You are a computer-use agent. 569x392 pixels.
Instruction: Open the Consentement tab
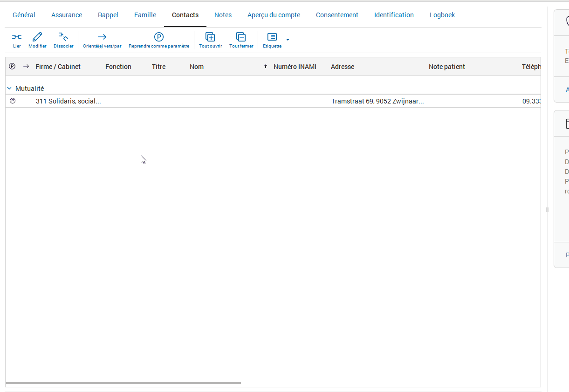pos(337,15)
